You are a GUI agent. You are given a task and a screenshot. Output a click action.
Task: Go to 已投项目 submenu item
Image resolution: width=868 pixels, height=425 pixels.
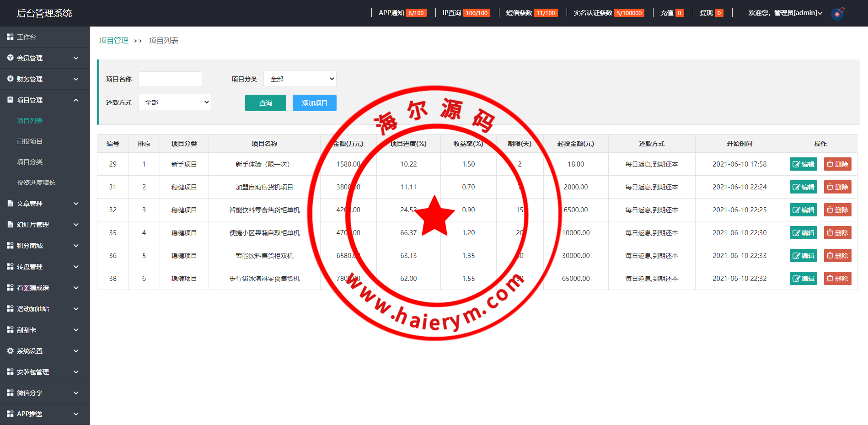[30, 141]
